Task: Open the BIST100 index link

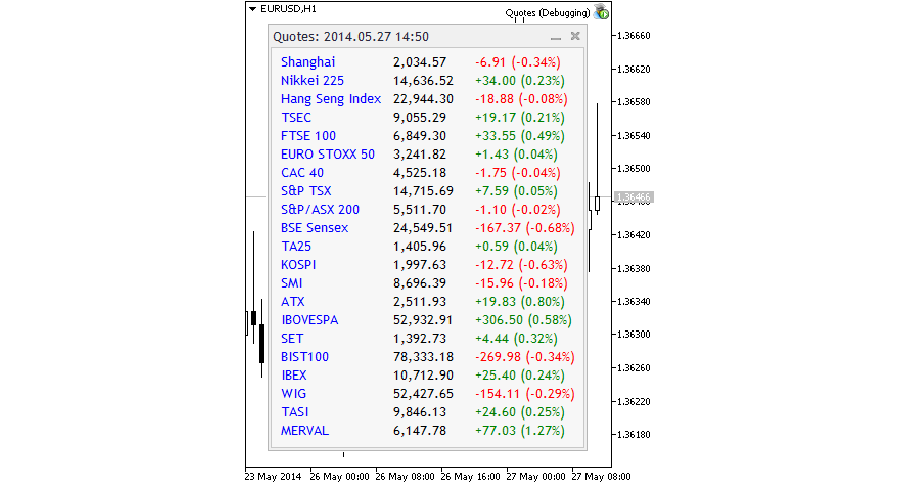Action: (305, 357)
